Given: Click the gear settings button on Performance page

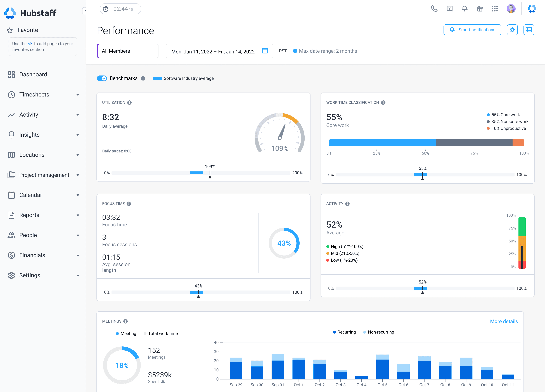Looking at the screenshot, I should (512, 30).
